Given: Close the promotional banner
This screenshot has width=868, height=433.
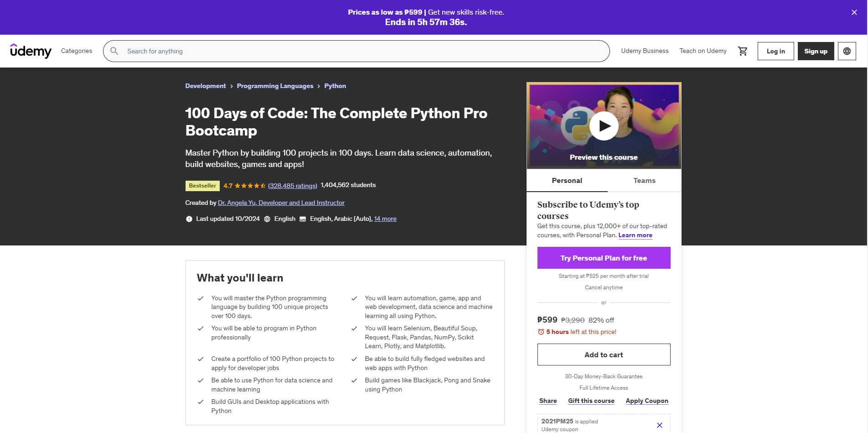Looking at the screenshot, I should click(x=854, y=12).
